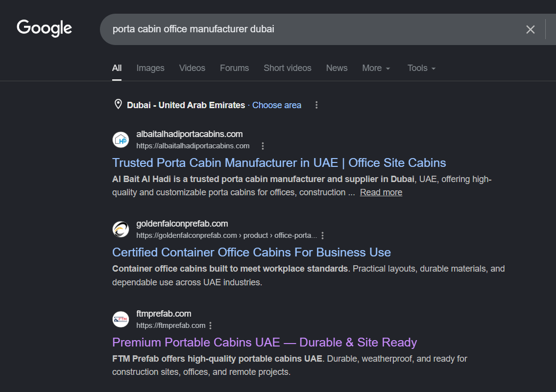Screen dimensions: 556x392
Task: Switch to the Videos tab
Action: 192,68
